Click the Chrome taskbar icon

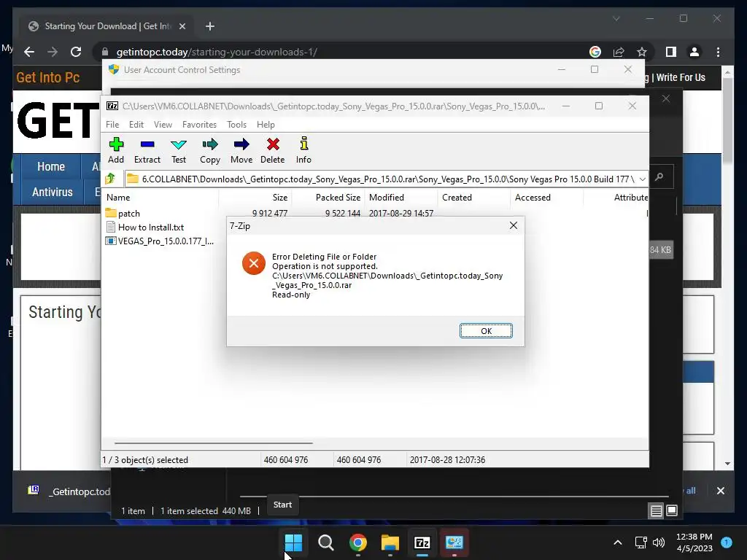click(357, 542)
